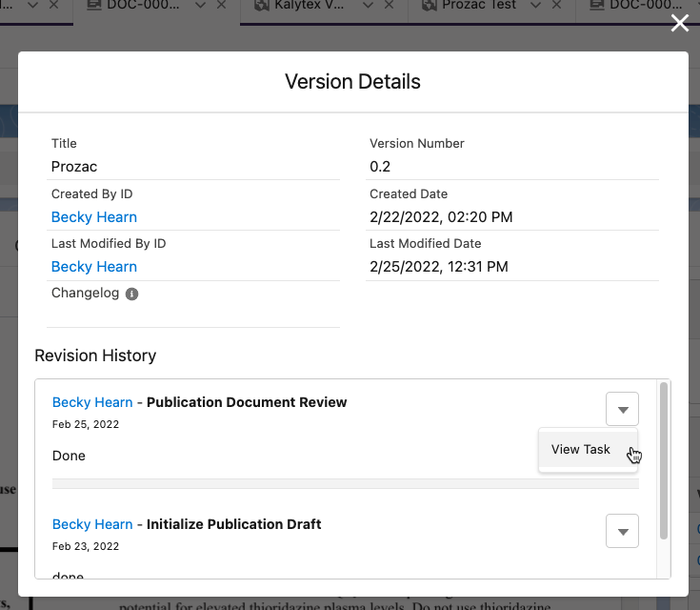Click the Changelog info icon
This screenshot has width=700, height=610.
point(132,294)
